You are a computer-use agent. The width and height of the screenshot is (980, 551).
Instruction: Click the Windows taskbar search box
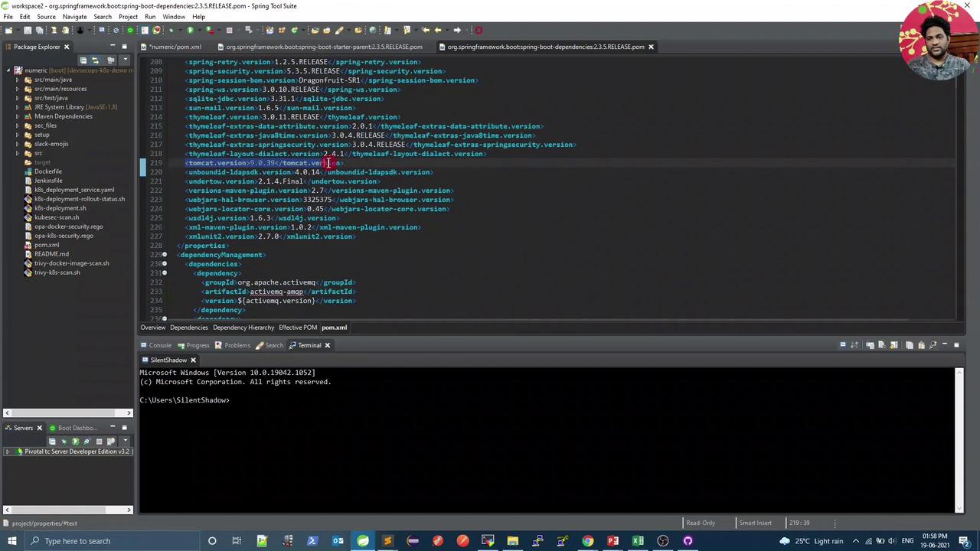[111, 541]
